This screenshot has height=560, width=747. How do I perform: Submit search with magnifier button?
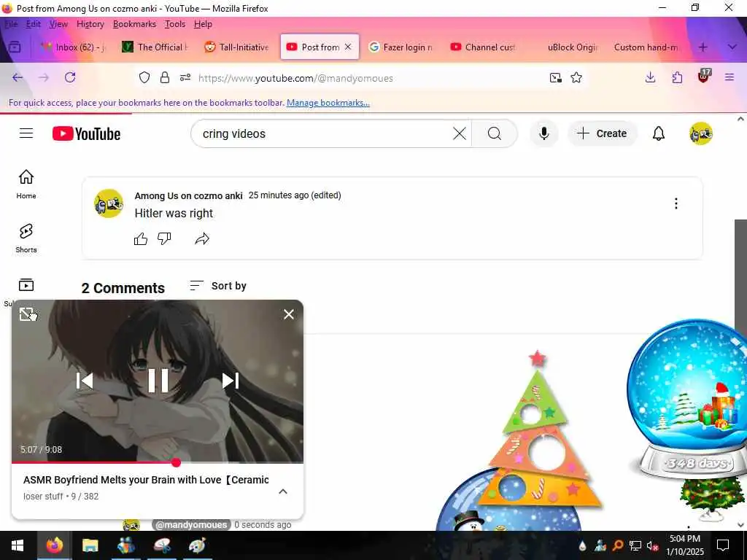click(x=494, y=134)
